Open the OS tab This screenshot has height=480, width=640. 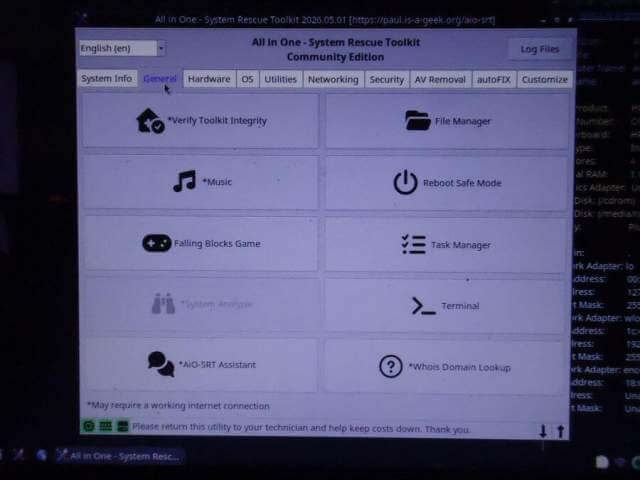pos(247,79)
